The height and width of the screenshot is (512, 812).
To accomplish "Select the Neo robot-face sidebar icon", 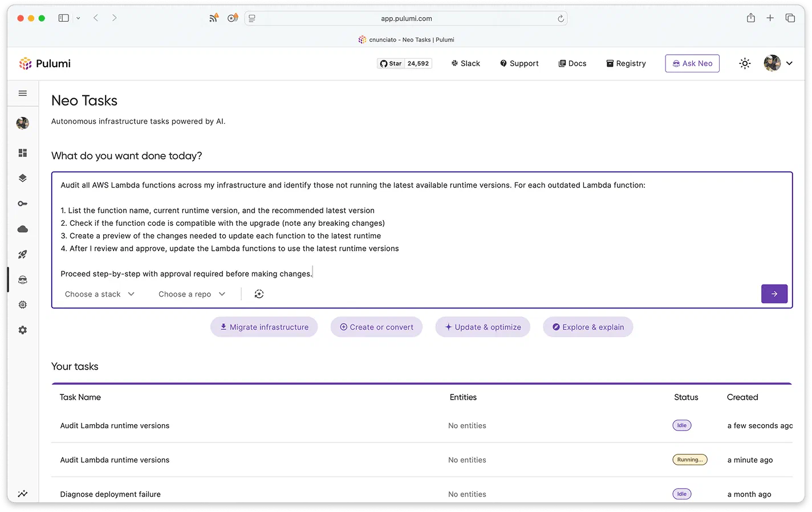I will click(22, 279).
